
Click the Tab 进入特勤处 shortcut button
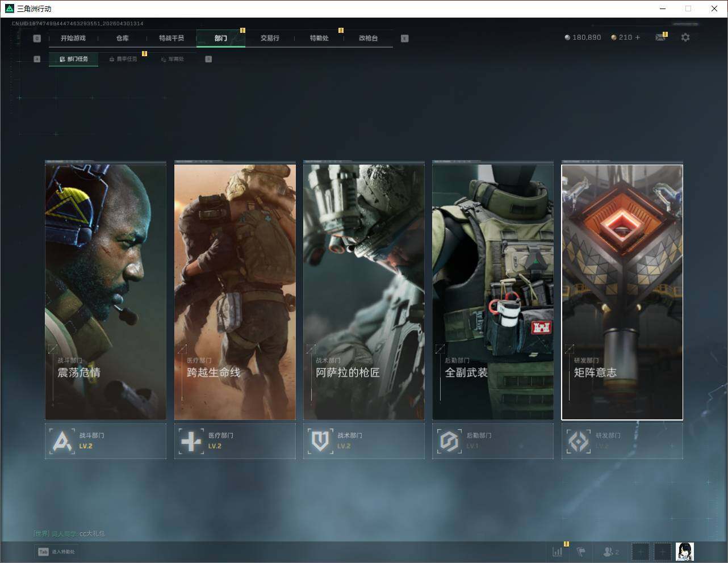coord(56,552)
